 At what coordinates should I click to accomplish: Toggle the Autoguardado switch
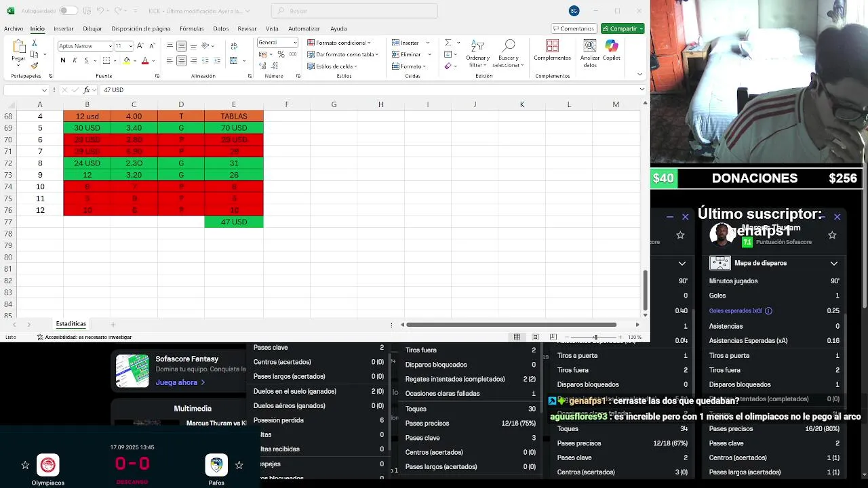click(68, 11)
